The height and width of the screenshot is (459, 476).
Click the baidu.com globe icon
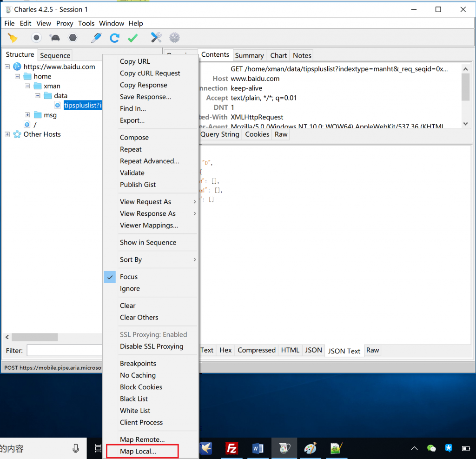(17, 67)
